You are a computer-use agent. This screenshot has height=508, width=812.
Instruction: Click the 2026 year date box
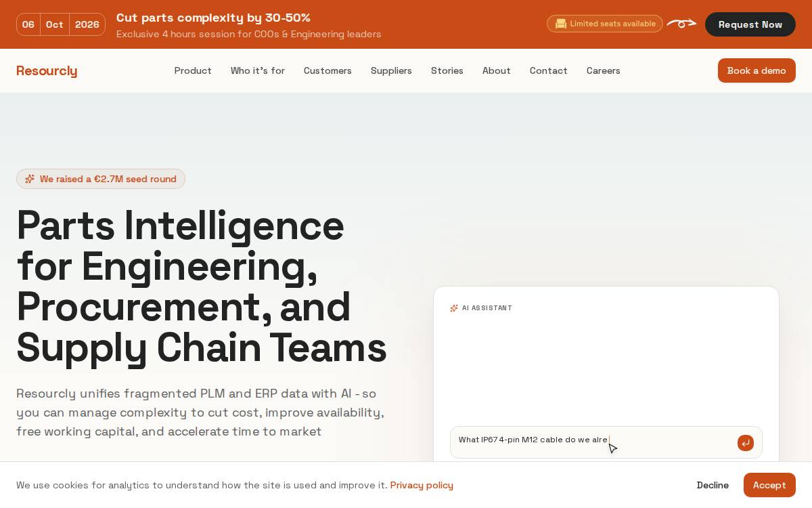87,24
